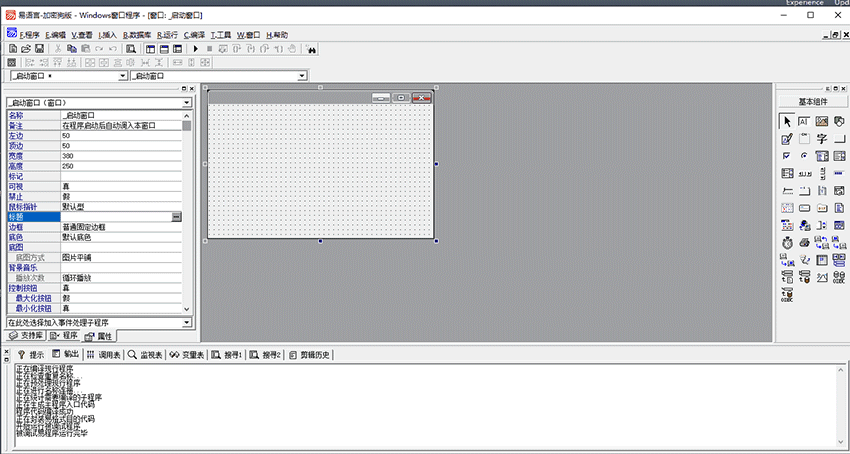Click the 名称 property row
The image size is (850, 454).
(94, 116)
